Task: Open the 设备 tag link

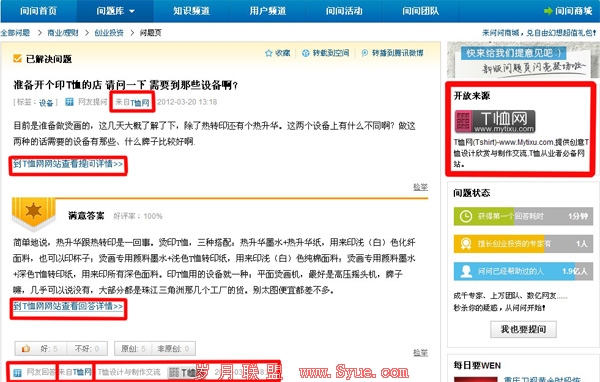Action: pos(46,103)
